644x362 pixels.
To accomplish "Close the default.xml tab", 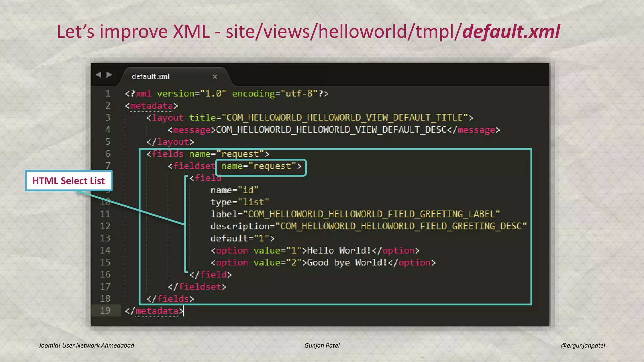I will pos(215,77).
